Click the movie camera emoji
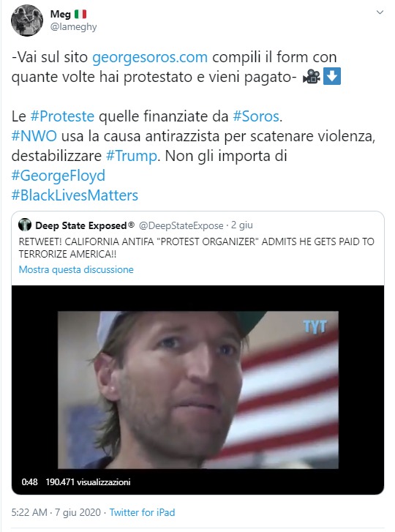 (312, 77)
